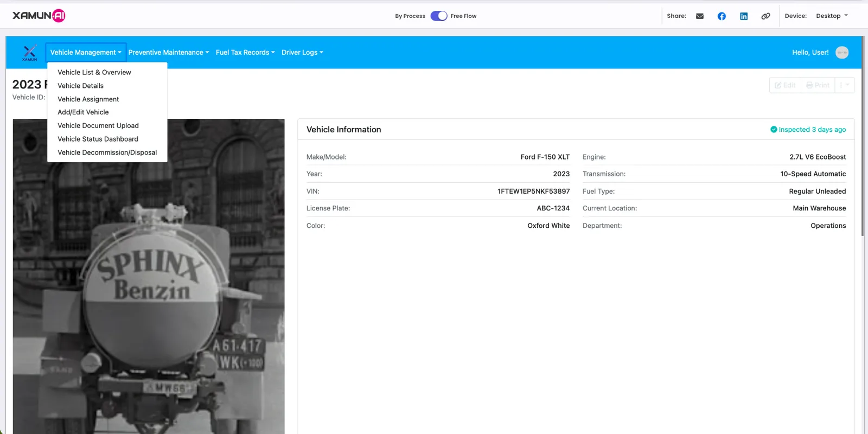Expand the Driver Logs menu

point(302,53)
